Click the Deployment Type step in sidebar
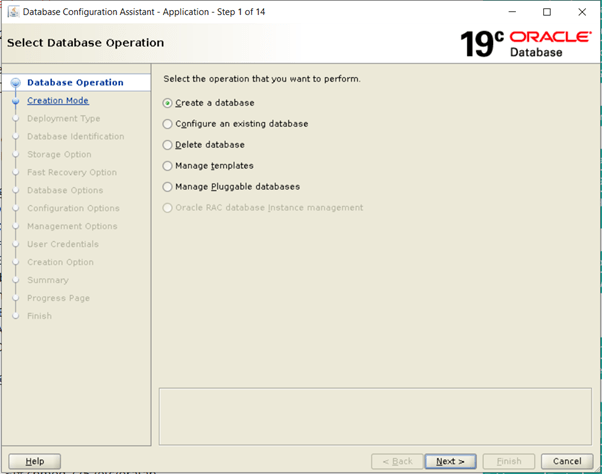The width and height of the screenshot is (602, 474). 63,119
